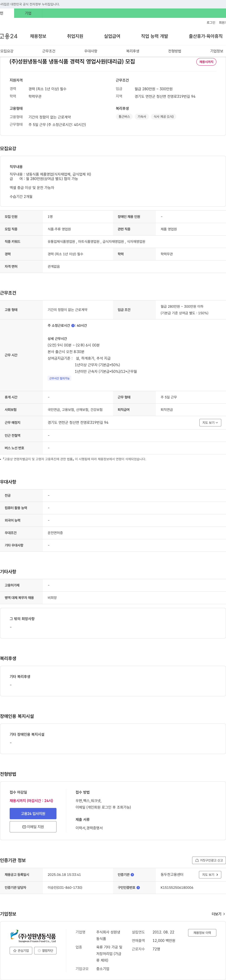Click contact 이승민(031-860-1730)
226x980 pixels.
(x=65, y=888)
